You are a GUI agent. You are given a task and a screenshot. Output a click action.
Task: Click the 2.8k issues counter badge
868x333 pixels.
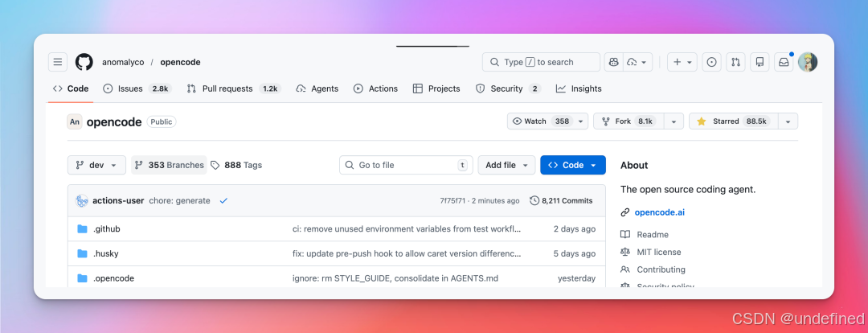161,88
